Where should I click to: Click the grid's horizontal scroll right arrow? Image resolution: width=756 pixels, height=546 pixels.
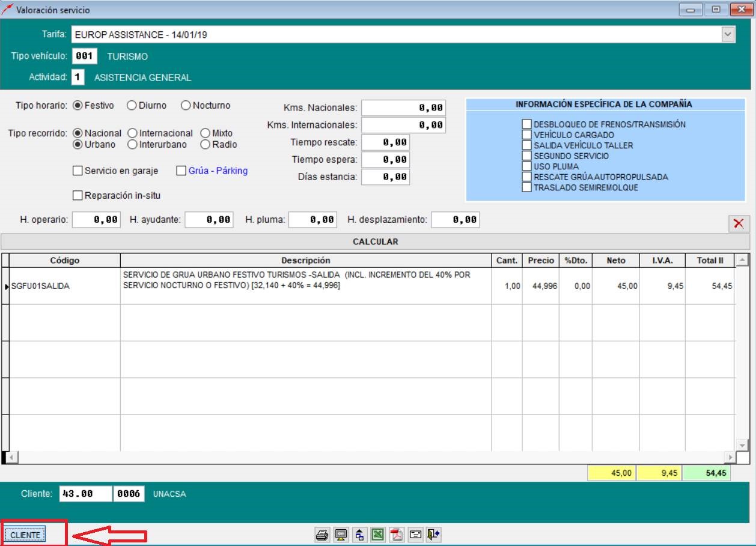731,458
